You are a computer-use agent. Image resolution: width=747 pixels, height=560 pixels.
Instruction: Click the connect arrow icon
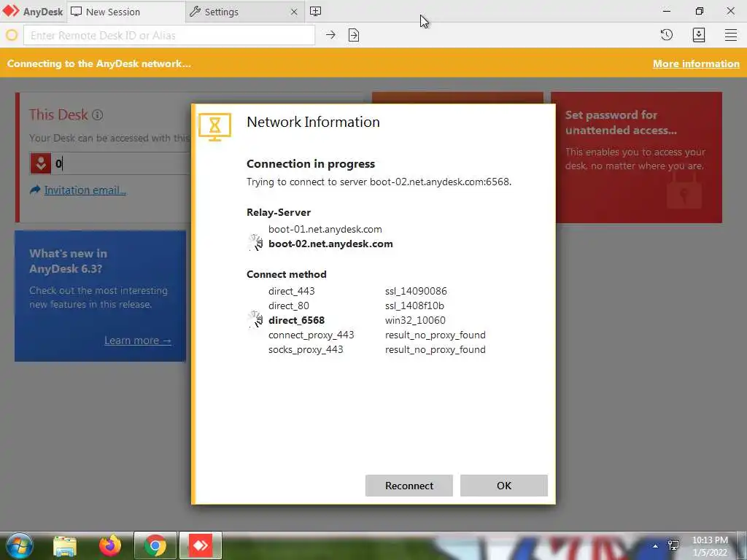pyautogui.click(x=330, y=35)
